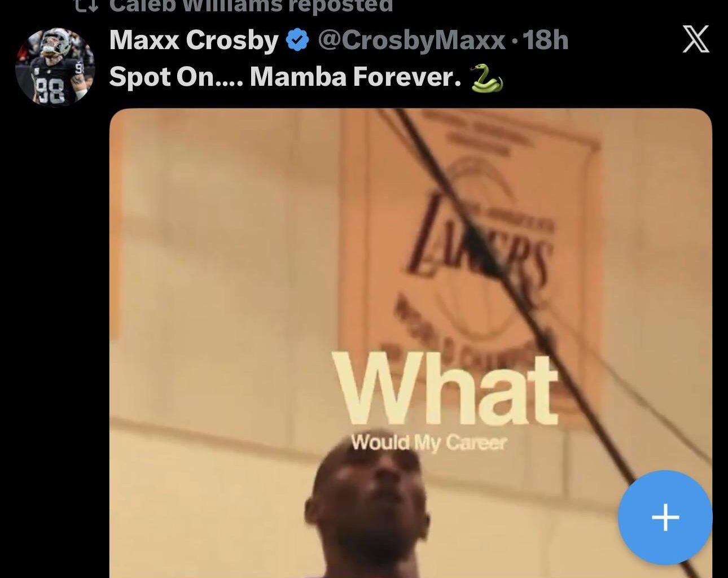
Task: Click the white plus sign in compose button
Action: 665,517
